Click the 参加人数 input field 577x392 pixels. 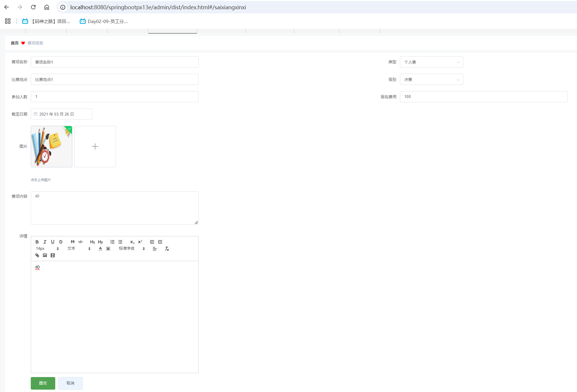115,97
